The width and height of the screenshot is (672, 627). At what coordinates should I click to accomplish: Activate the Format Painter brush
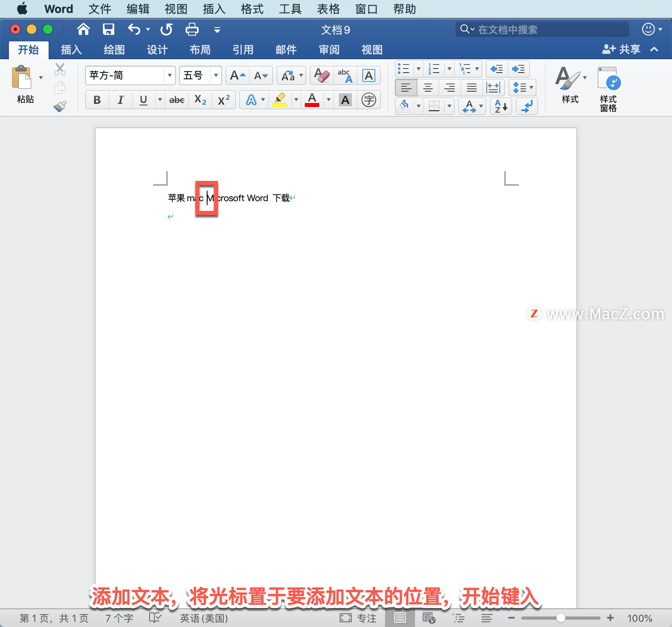[60, 106]
